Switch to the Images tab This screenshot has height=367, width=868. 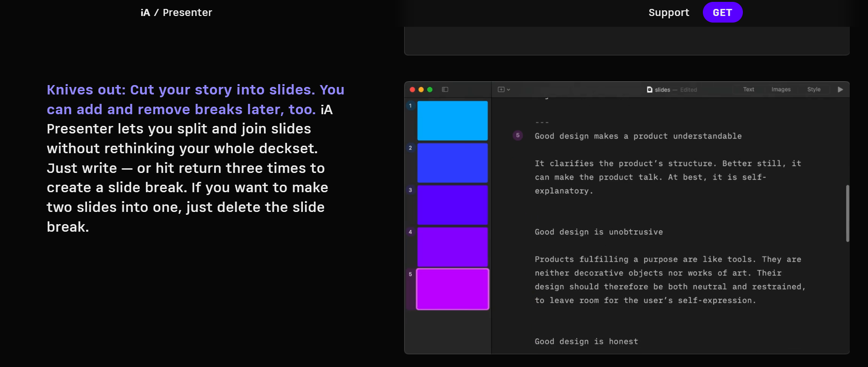[x=781, y=89]
